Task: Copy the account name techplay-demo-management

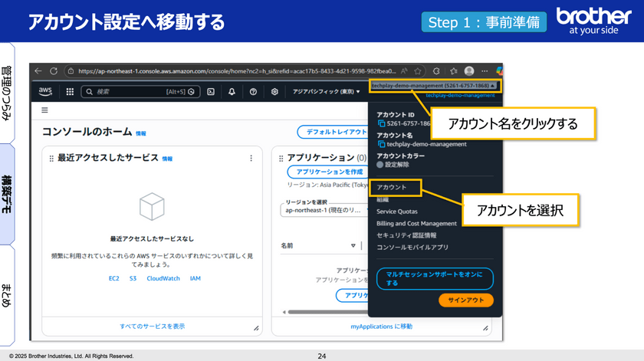Action: click(x=381, y=144)
